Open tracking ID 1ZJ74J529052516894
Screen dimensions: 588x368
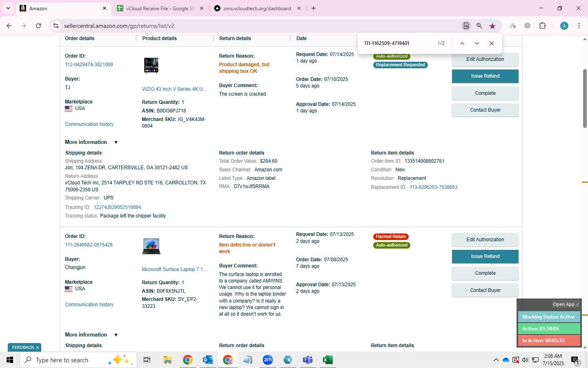117,207
